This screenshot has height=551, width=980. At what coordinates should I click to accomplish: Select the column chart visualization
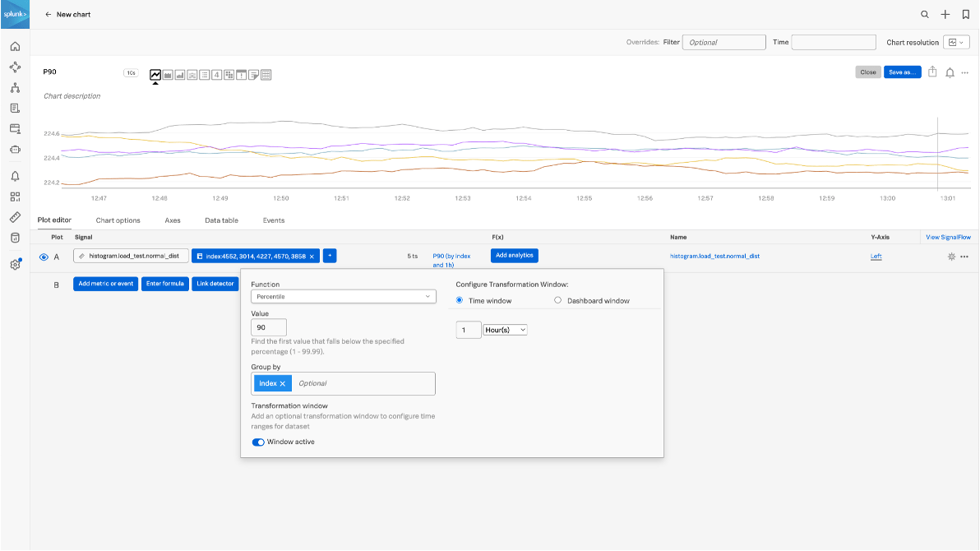(x=180, y=74)
